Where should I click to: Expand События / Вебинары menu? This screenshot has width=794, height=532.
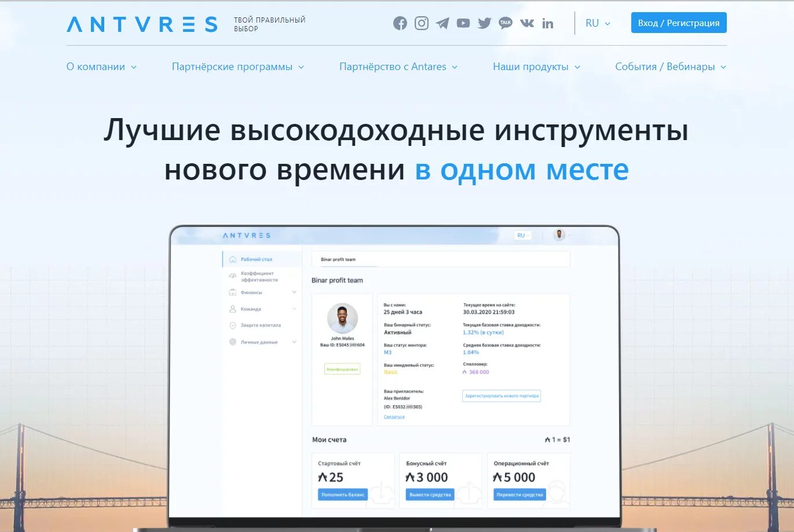(x=671, y=67)
